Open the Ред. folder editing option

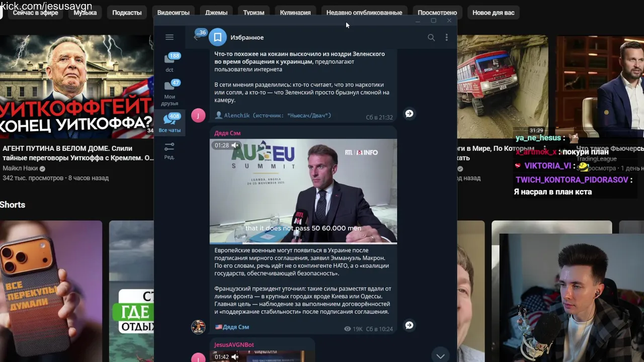point(170,150)
